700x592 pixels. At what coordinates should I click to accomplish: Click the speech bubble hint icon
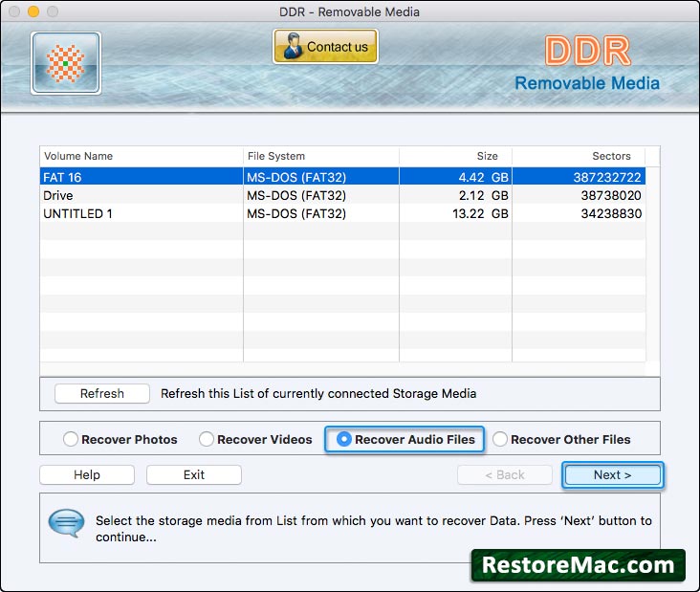(x=67, y=523)
